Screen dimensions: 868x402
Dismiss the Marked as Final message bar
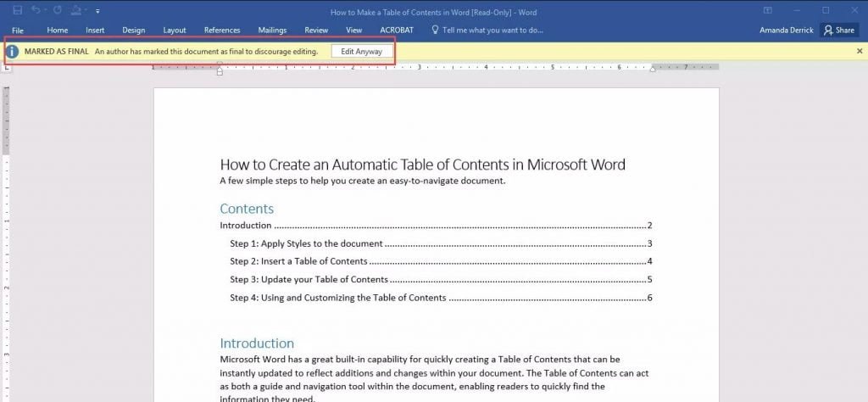point(860,51)
